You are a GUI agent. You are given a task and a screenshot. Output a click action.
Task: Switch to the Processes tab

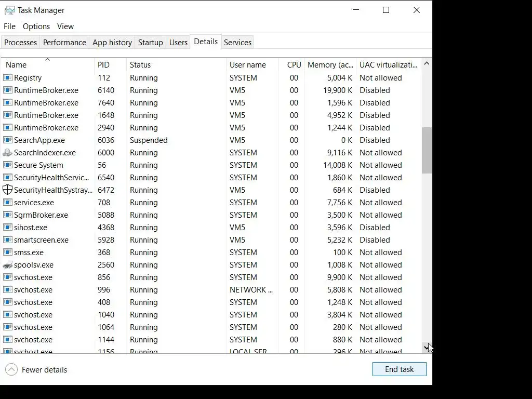tap(20, 43)
